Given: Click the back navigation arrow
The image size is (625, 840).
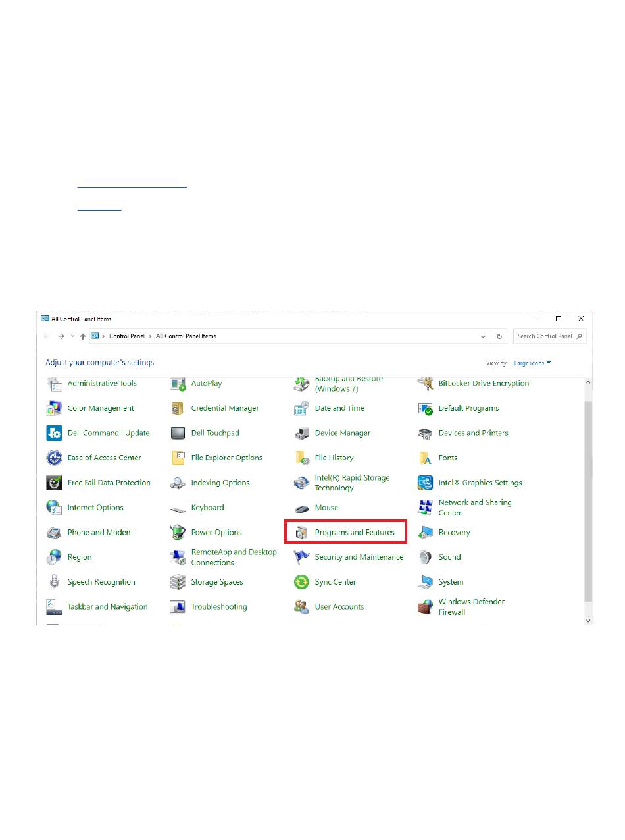Looking at the screenshot, I should (47, 336).
